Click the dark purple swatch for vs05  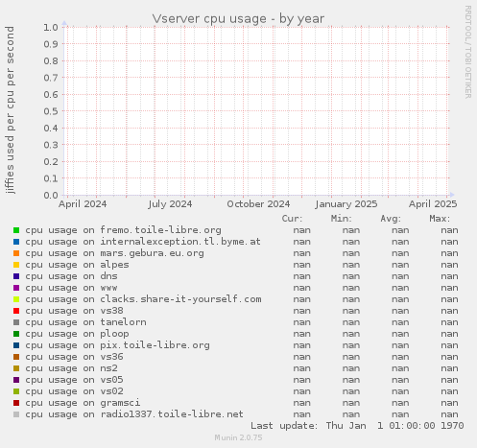point(16,380)
